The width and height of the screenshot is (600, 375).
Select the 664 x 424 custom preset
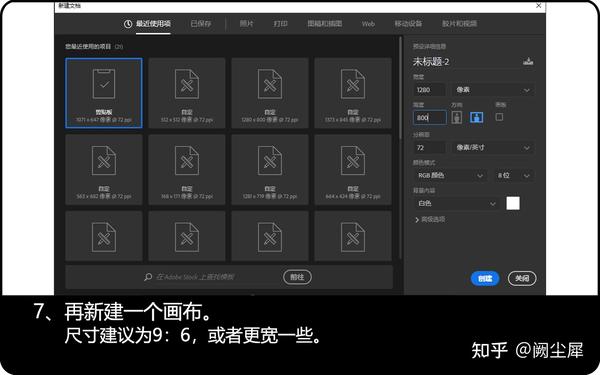point(353,170)
